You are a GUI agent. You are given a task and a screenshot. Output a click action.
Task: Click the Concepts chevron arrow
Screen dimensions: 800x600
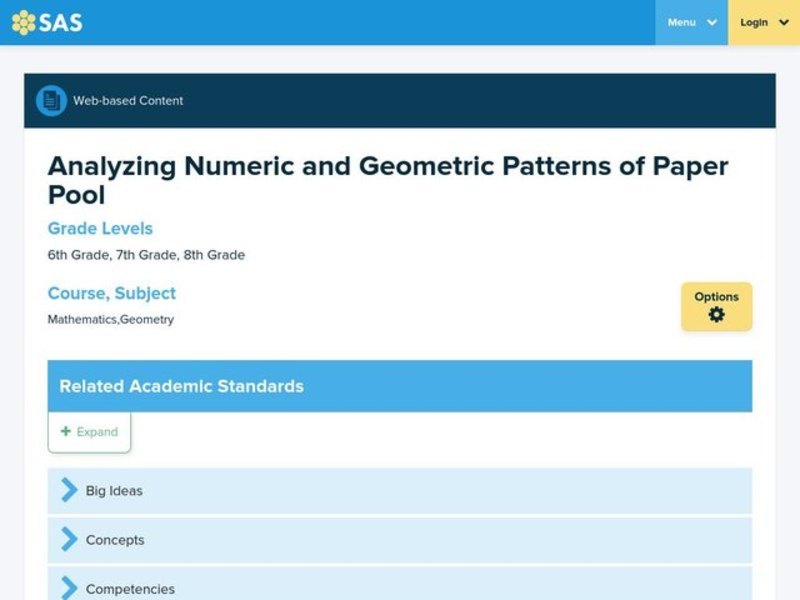coord(67,539)
